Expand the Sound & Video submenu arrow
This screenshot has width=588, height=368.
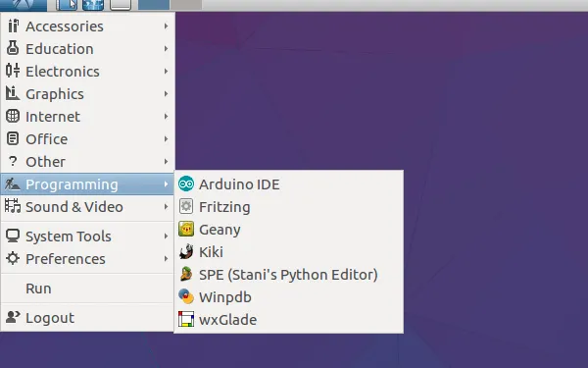click(x=166, y=206)
